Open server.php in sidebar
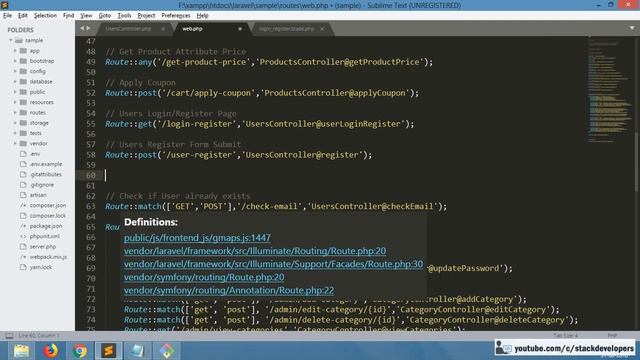Screen dimensions: 640x360 tap(42, 247)
